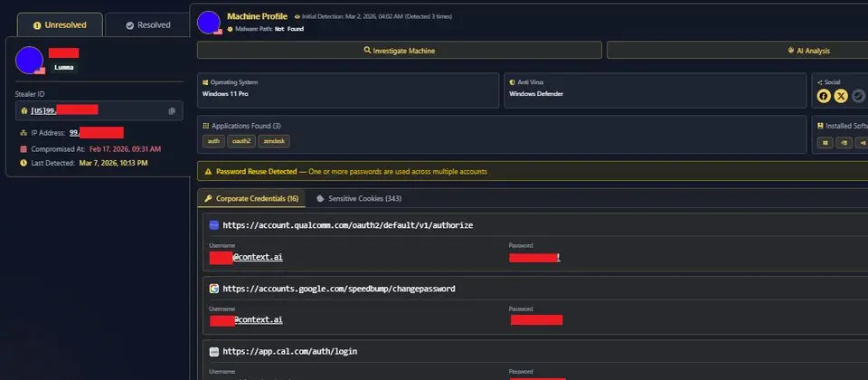Click the zendesk application tag
868x380 pixels.
point(274,141)
